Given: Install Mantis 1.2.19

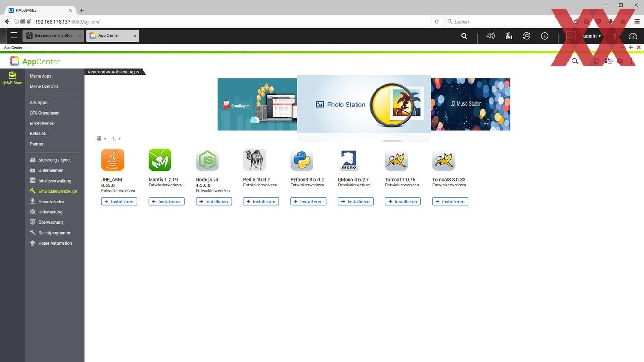Looking at the screenshot, I should coord(166,202).
